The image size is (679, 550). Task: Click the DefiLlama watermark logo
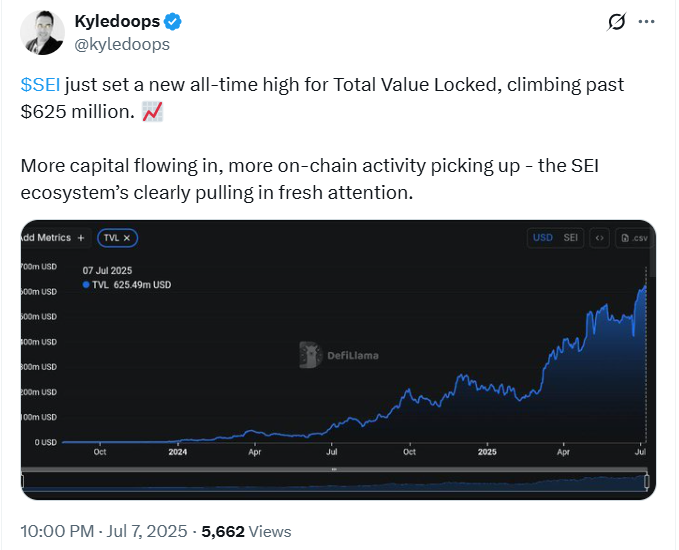pyautogui.click(x=339, y=355)
